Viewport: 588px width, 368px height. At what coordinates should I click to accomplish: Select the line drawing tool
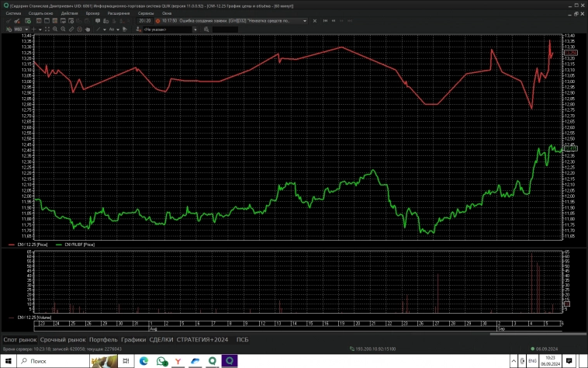click(x=99, y=29)
